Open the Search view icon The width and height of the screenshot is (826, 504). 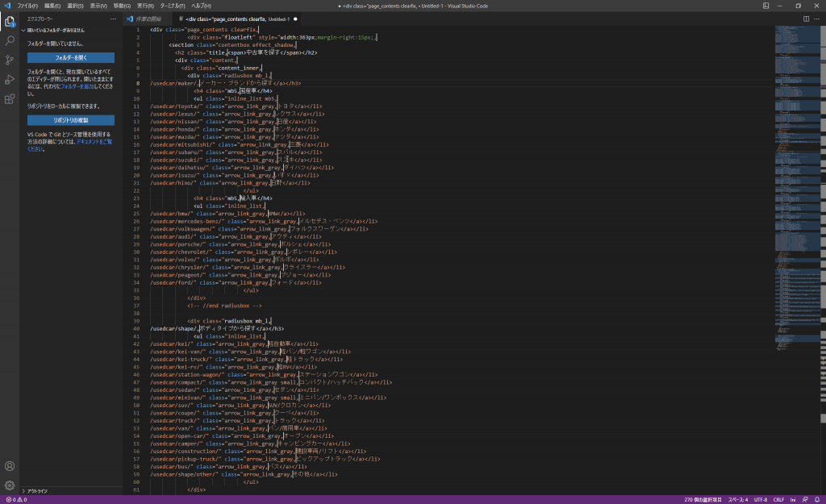click(x=10, y=40)
